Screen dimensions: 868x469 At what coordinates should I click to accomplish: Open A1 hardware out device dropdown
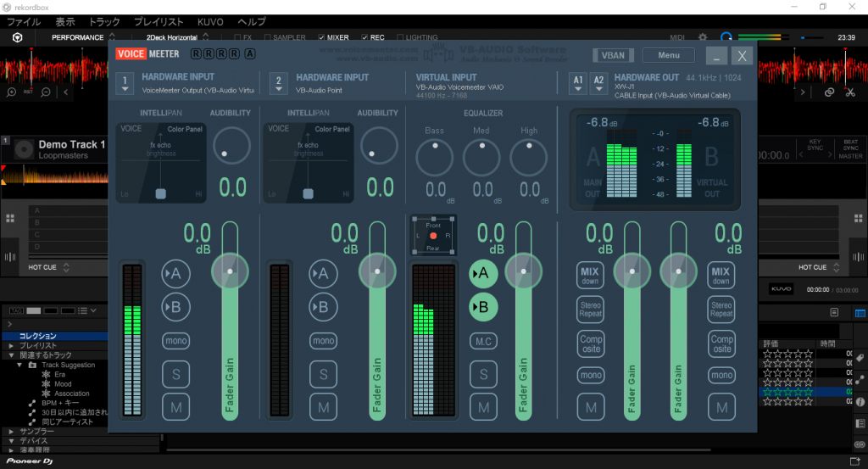578,84
